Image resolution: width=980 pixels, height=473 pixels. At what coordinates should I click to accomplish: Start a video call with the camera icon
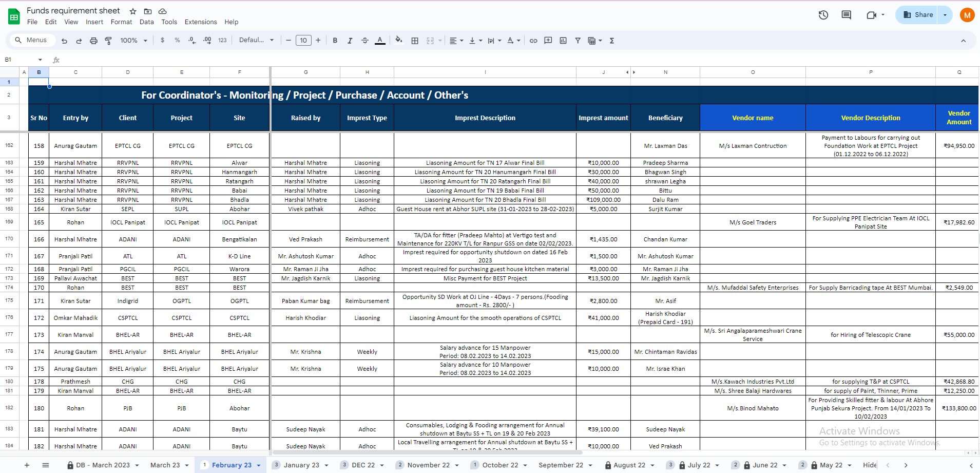click(x=871, y=15)
